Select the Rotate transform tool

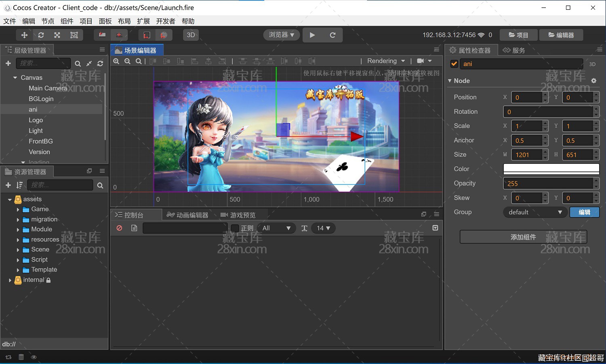pos(41,35)
